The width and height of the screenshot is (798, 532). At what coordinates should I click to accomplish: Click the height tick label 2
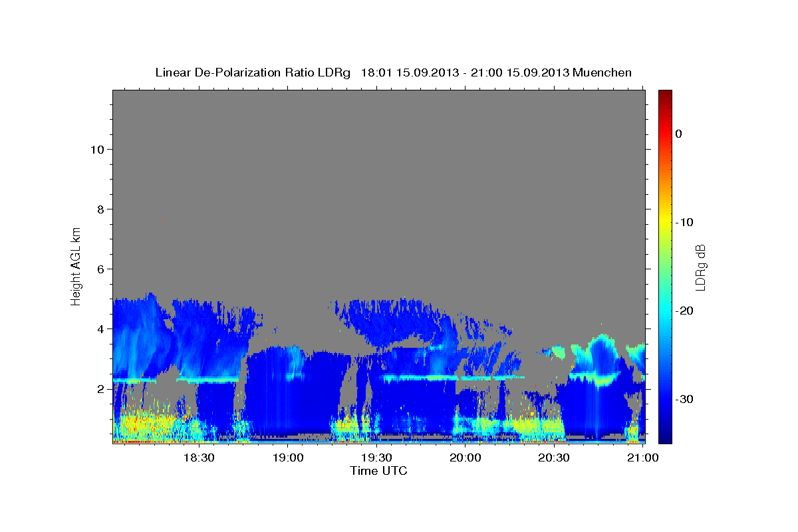coord(100,389)
